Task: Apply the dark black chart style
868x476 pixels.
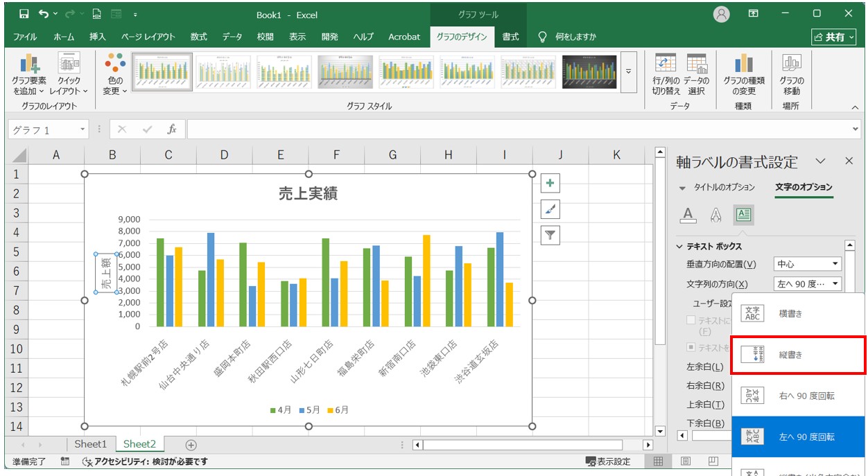Action: coord(589,72)
